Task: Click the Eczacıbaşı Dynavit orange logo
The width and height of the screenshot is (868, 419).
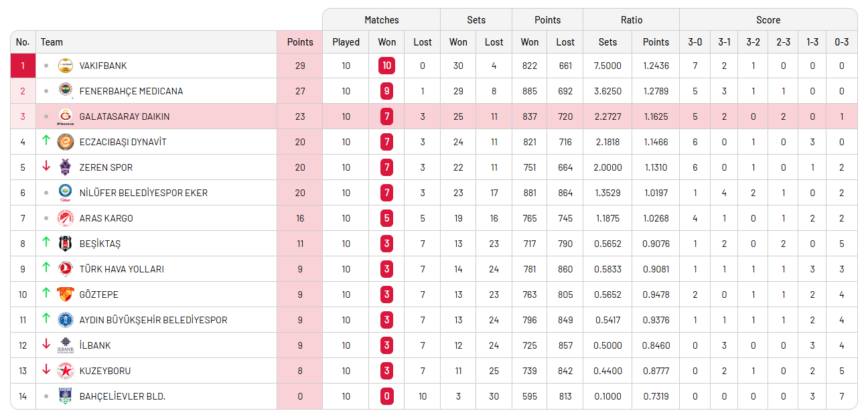Action: pos(65,142)
